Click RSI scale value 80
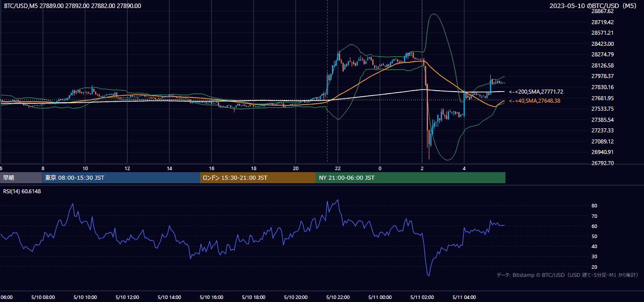 click(x=594, y=206)
